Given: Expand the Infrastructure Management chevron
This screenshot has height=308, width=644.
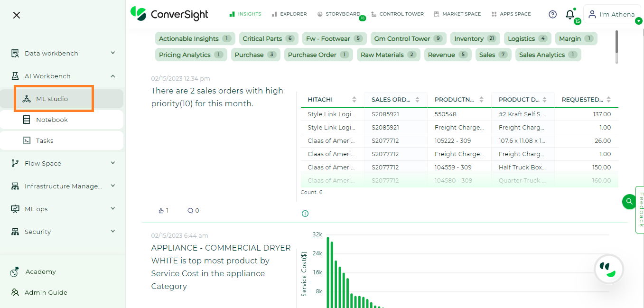Looking at the screenshot, I should click(x=113, y=186).
